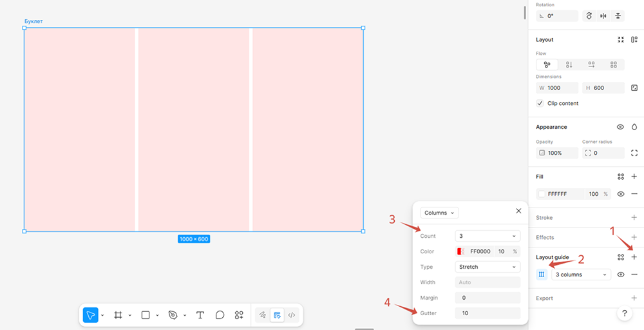This screenshot has width=644, height=330.
Task: Add a layout guide with plus
Action: pos(634,257)
